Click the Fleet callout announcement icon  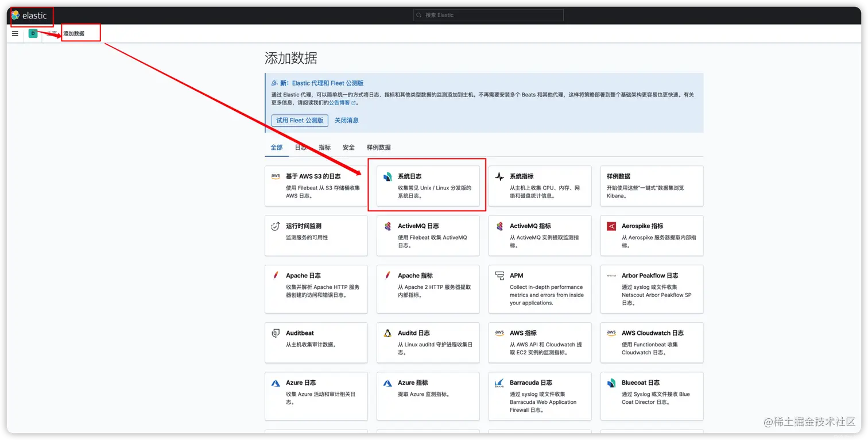point(274,83)
